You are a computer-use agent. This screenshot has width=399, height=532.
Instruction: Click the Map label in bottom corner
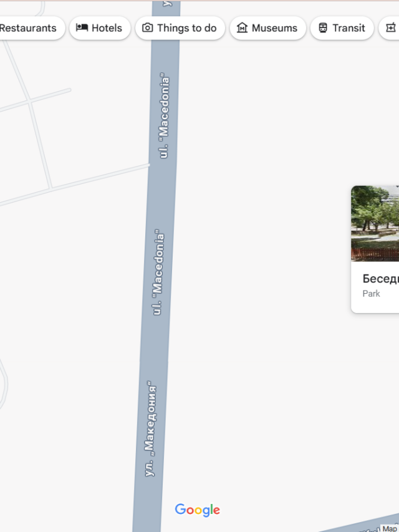pyautogui.click(x=389, y=529)
